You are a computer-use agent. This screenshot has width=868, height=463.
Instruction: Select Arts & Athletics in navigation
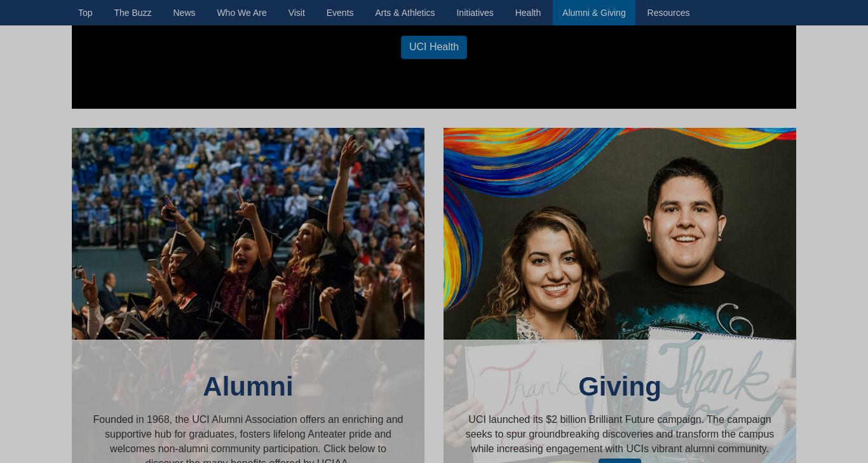tap(405, 13)
